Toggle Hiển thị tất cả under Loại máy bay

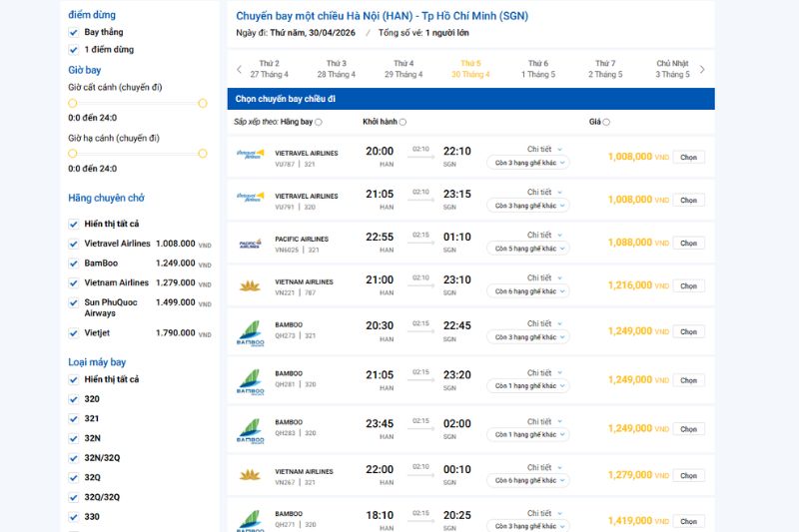(73, 379)
